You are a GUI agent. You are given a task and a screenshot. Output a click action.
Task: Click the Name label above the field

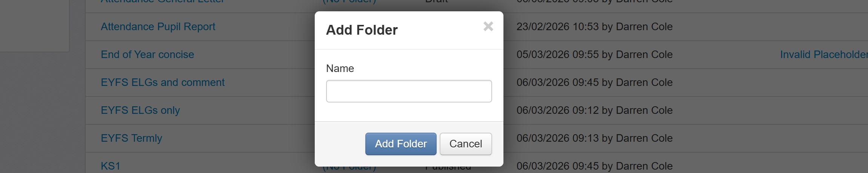340,69
